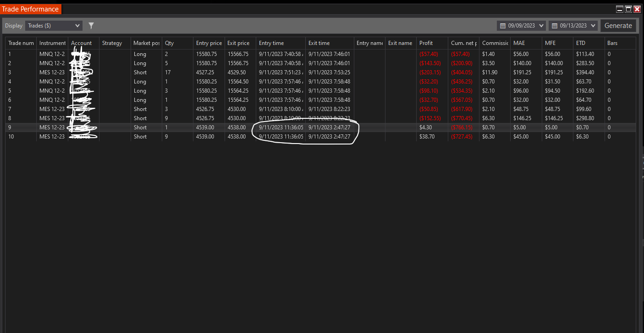Click exit time 9/11/2023 8:22:23 in trade 7
The image size is (644, 333).
[x=329, y=109]
